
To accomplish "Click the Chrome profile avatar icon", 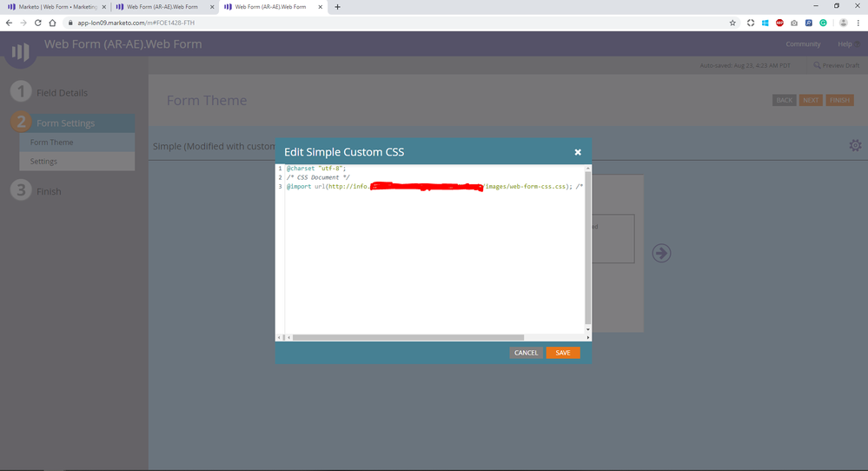I will coord(843,23).
